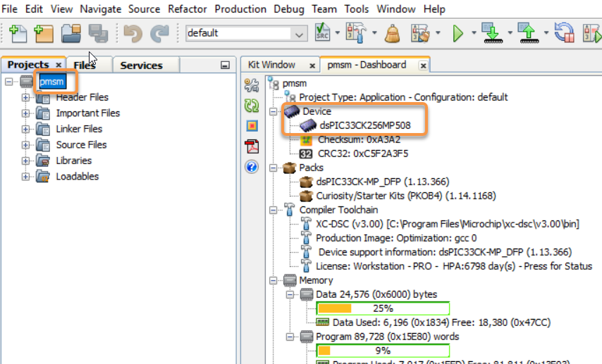Image resolution: width=602 pixels, height=364 pixels.
Task: Collapse the Device node in dashboard
Action: (273, 111)
